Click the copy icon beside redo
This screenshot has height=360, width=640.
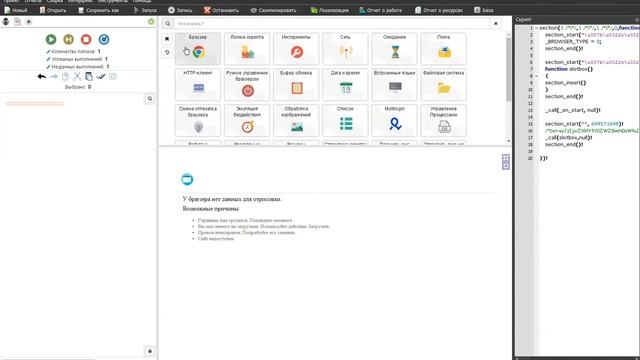click(65, 76)
